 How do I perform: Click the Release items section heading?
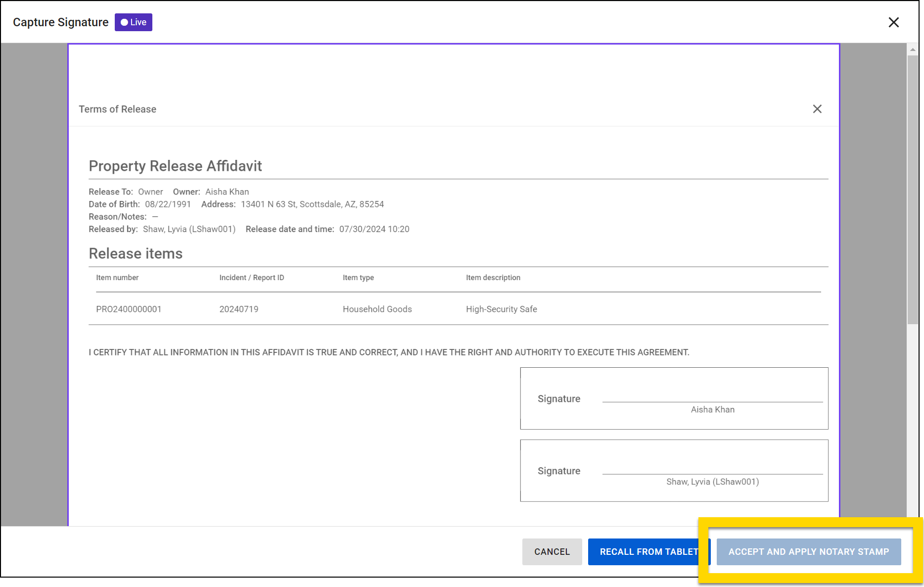(135, 253)
